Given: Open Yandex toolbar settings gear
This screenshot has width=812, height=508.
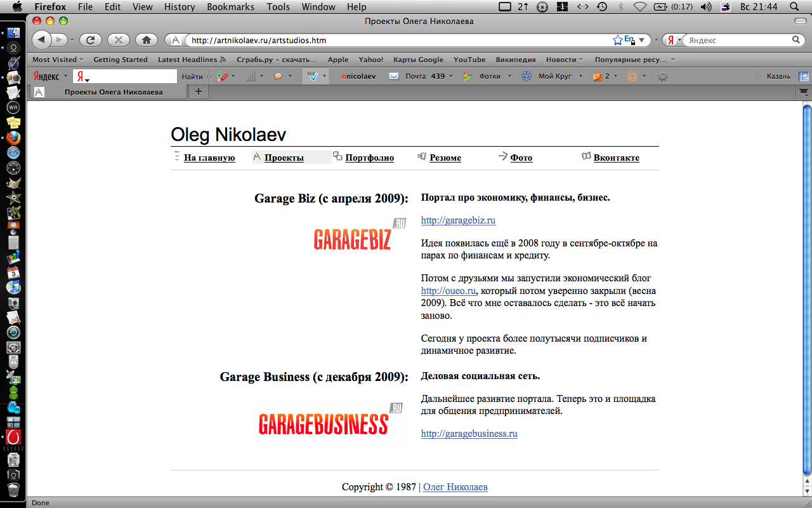Looking at the screenshot, I should [x=663, y=76].
